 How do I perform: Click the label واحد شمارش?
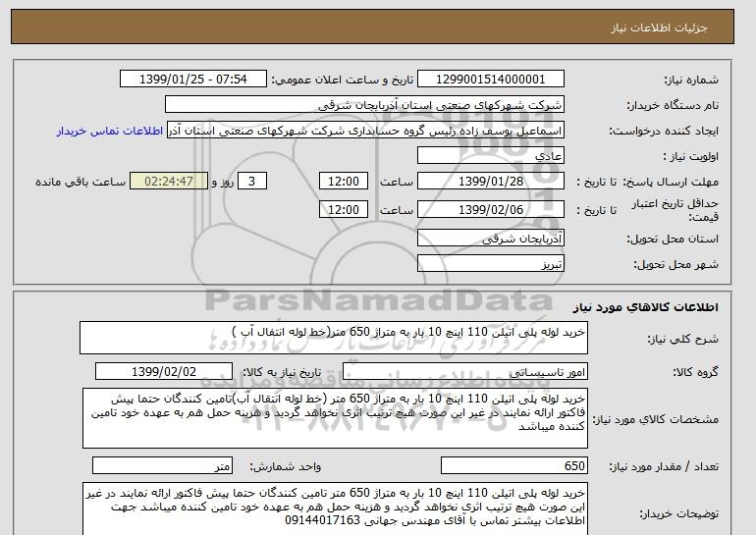(285, 466)
